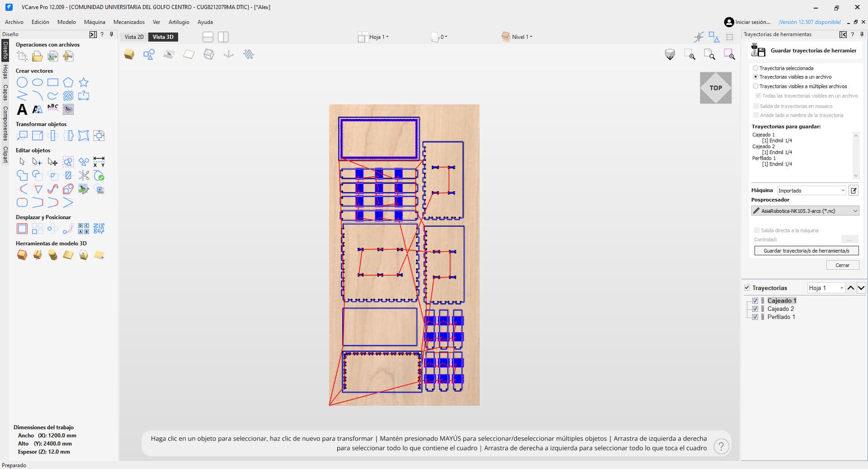Toggle the main Trayectorias visibility checkbox
This screenshot has width=868, height=469.
[747, 288]
